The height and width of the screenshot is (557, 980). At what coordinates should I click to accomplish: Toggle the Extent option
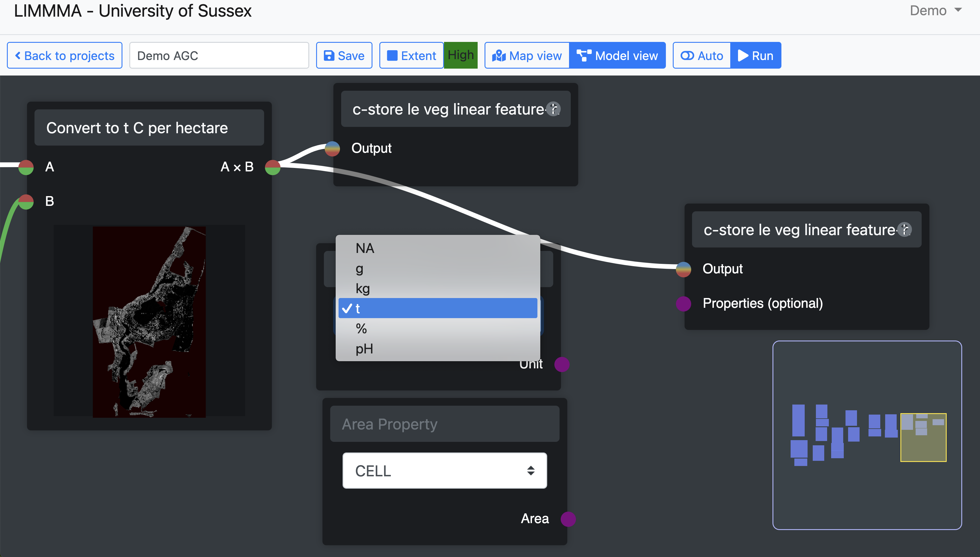[x=412, y=56]
